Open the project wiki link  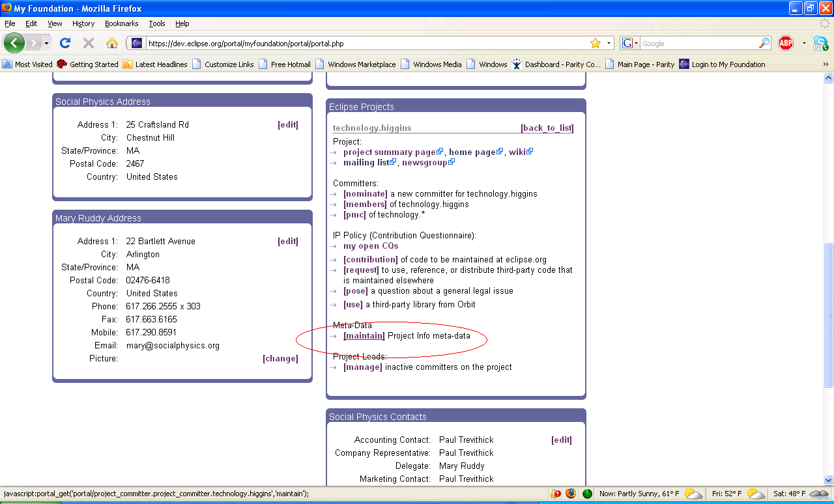(517, 152)
